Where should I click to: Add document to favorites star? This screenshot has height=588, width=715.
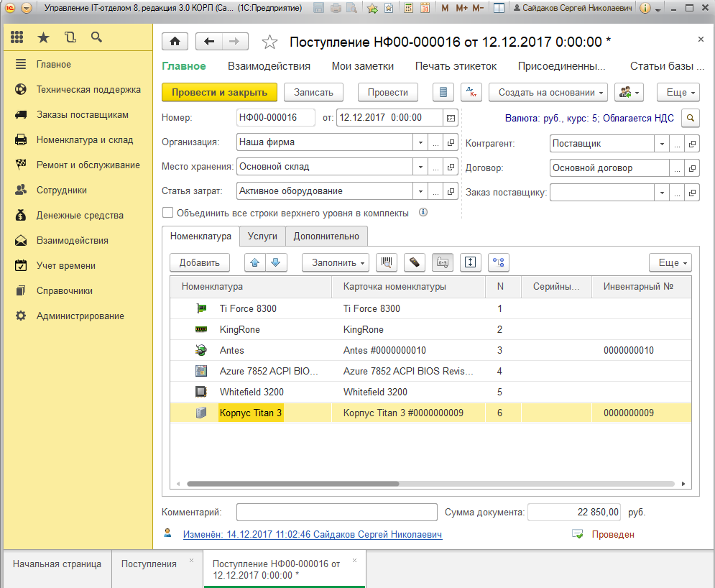[x=269, y=42]
